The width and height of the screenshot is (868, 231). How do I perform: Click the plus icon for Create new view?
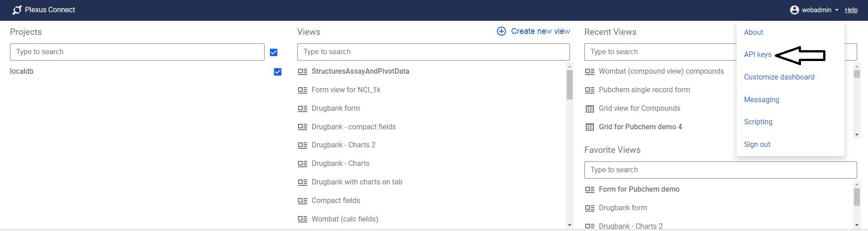501,31
